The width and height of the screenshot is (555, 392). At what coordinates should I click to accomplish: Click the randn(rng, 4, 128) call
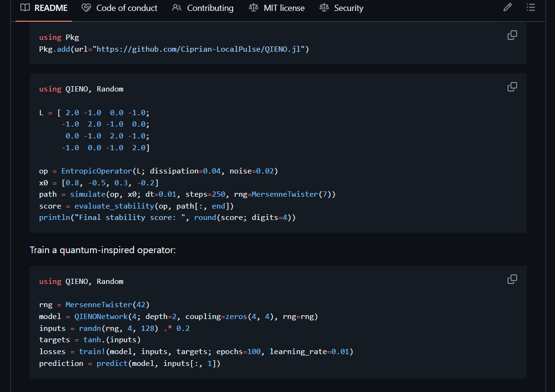pos(118,328)
